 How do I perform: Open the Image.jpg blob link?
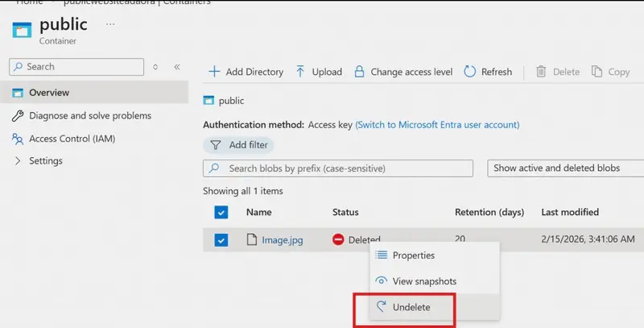(283, 240)
